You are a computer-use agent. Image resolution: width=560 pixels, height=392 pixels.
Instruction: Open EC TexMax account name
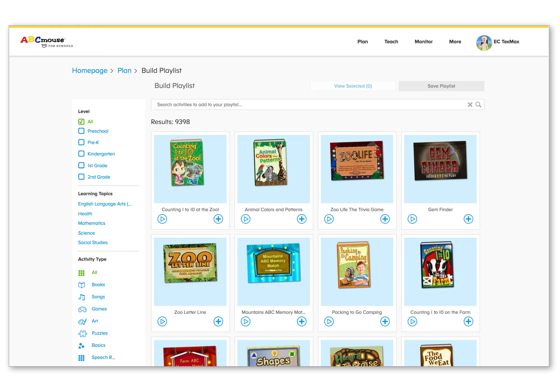(x=506, y=42)
